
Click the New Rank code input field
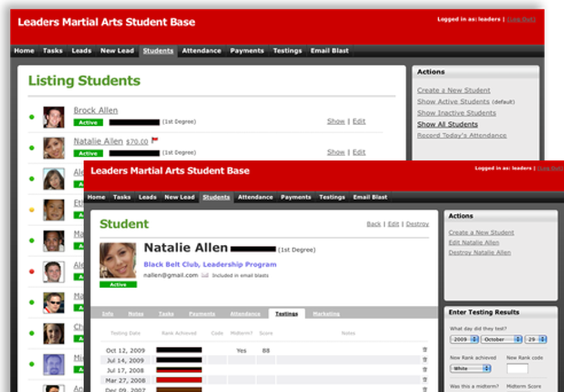click(x=517, y=368)
